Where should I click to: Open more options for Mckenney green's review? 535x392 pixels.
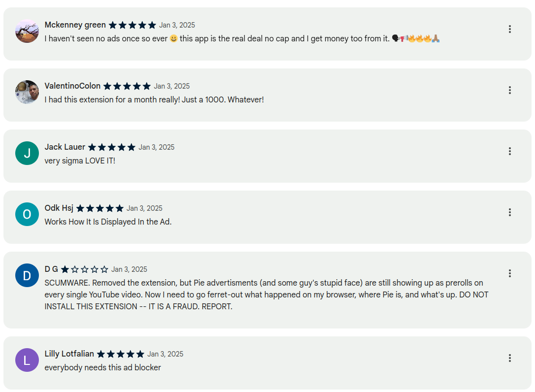[x=509, y=29]
